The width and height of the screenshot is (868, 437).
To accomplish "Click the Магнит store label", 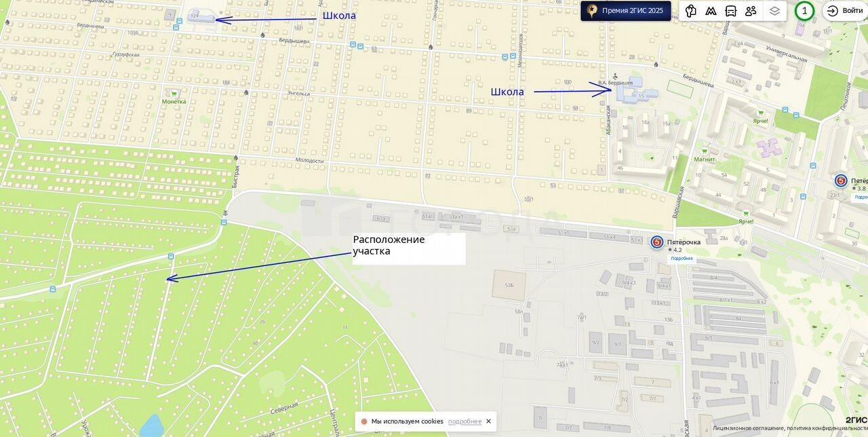I will coord(705,159).
